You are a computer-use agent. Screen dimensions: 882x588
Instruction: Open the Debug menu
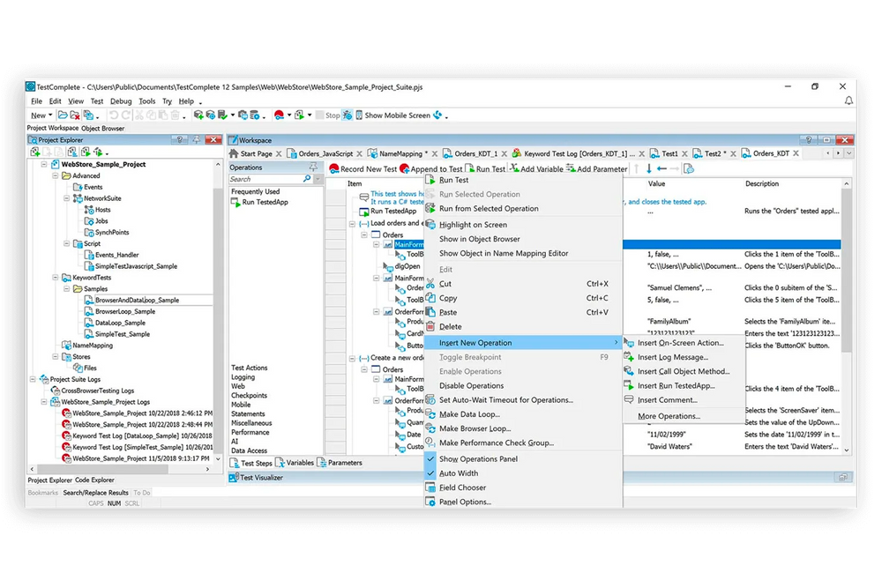coord(121,100)
